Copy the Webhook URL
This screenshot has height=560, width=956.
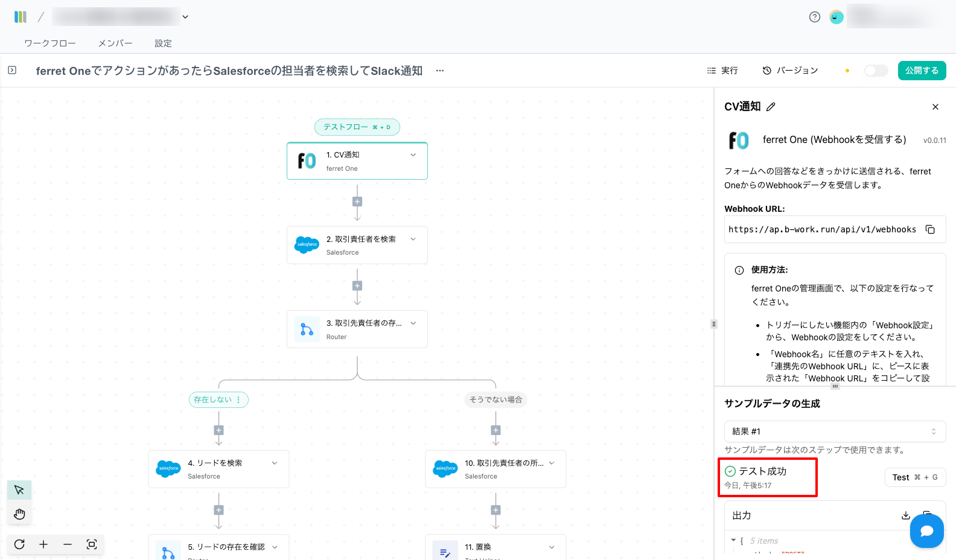click(x=930, y=229)
